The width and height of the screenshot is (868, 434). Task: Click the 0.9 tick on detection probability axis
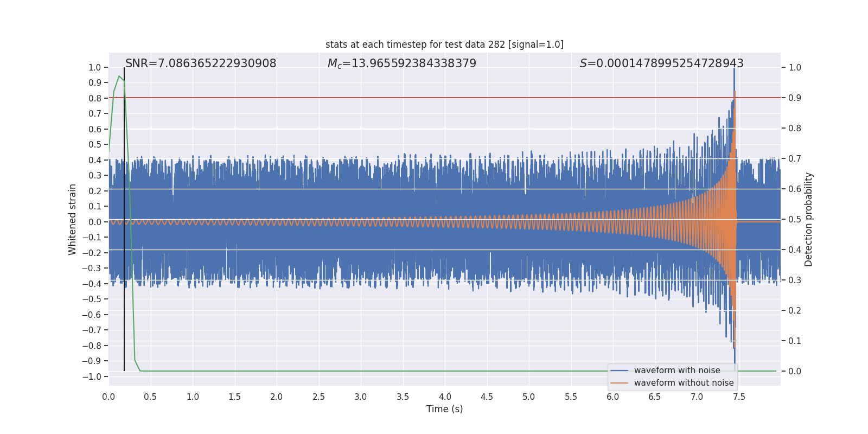coord(795,98)
